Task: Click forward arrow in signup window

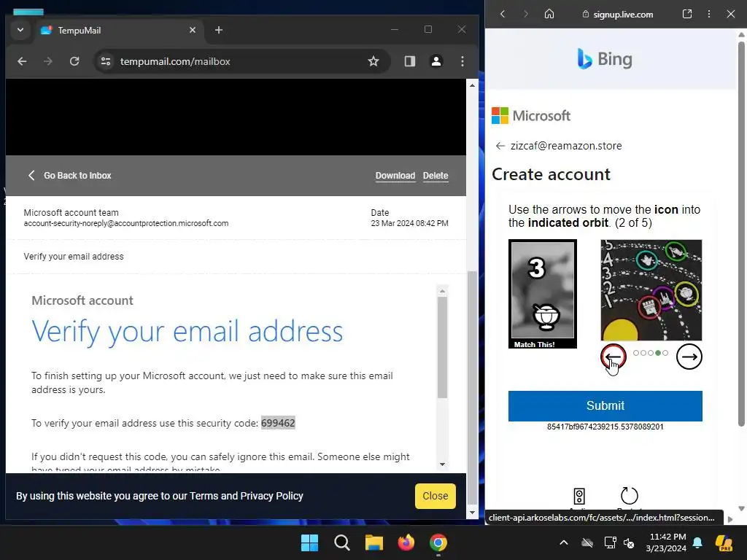Action: [x=525, y=14]
